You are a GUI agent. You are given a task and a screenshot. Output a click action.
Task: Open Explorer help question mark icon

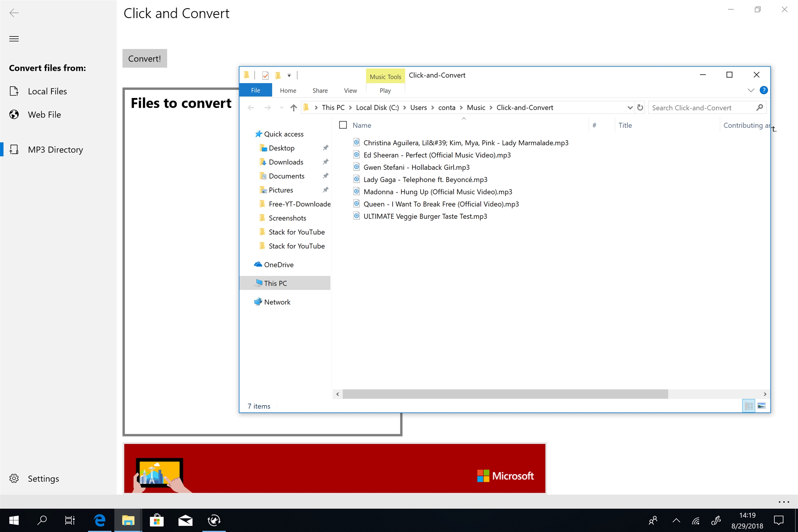(x=763, y=90)
